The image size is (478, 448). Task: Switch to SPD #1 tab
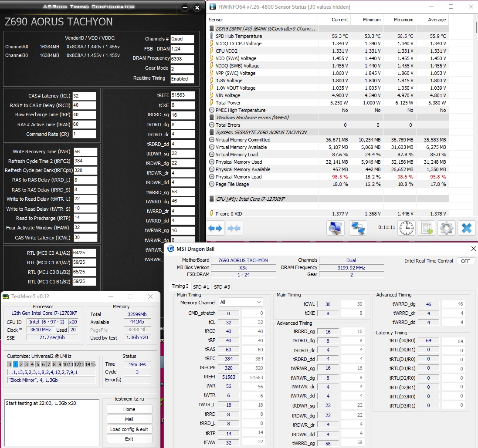(201, 287)
